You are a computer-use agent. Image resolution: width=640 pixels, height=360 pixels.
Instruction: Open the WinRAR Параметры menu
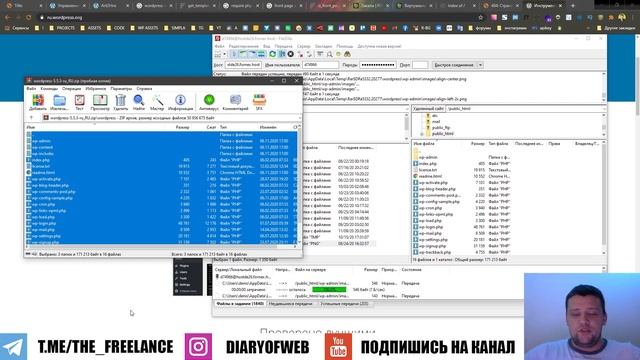pyautogui.click(x=121, y=89)
